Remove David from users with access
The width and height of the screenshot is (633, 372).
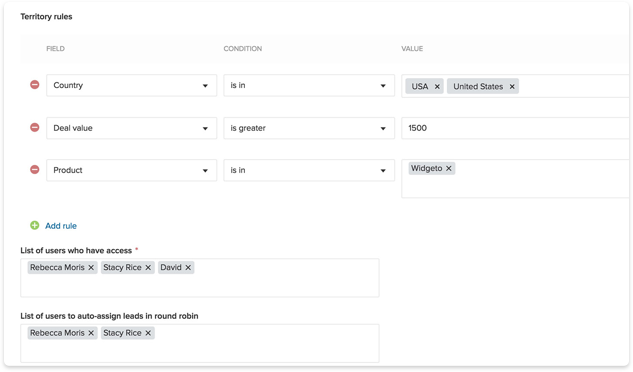coord(188,267)
